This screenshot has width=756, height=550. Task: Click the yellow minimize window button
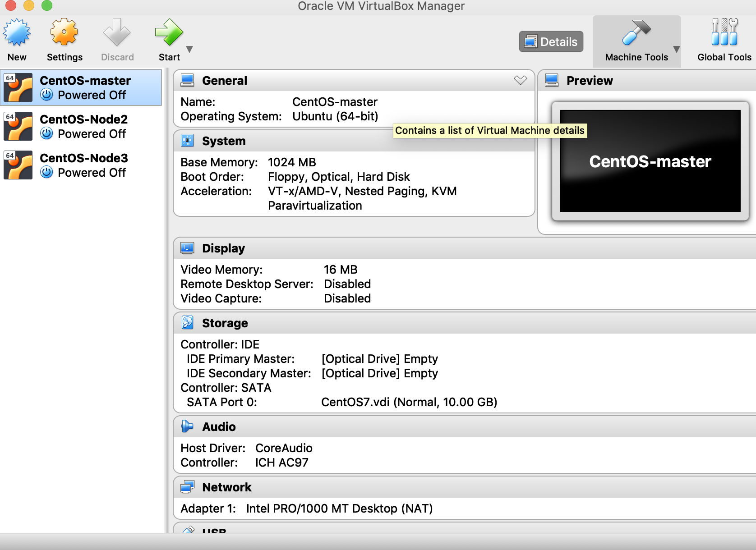28,5
